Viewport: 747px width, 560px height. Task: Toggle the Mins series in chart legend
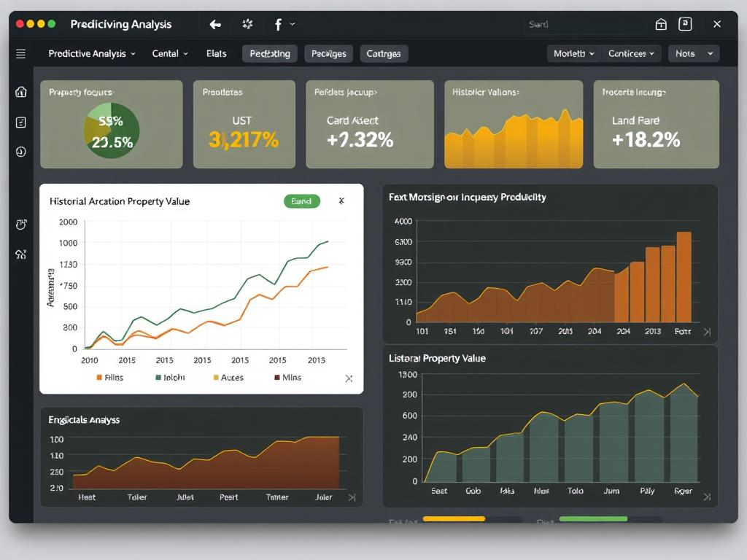click(x=287, y=378)
